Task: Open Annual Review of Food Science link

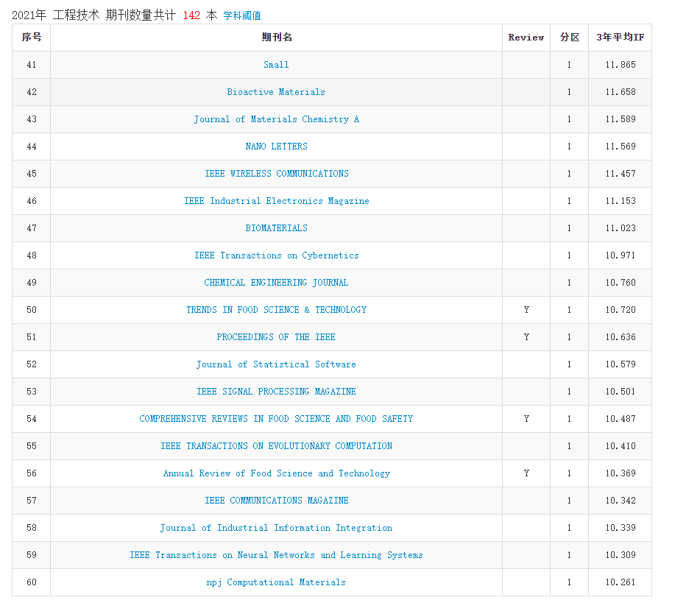Action: (276, 473)
